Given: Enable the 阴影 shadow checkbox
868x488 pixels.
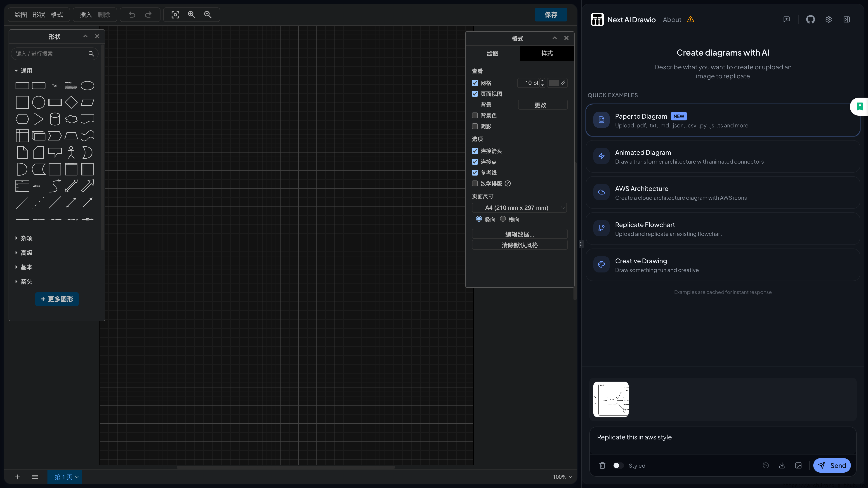Looking at the screenshot, I should click(475, 126).
